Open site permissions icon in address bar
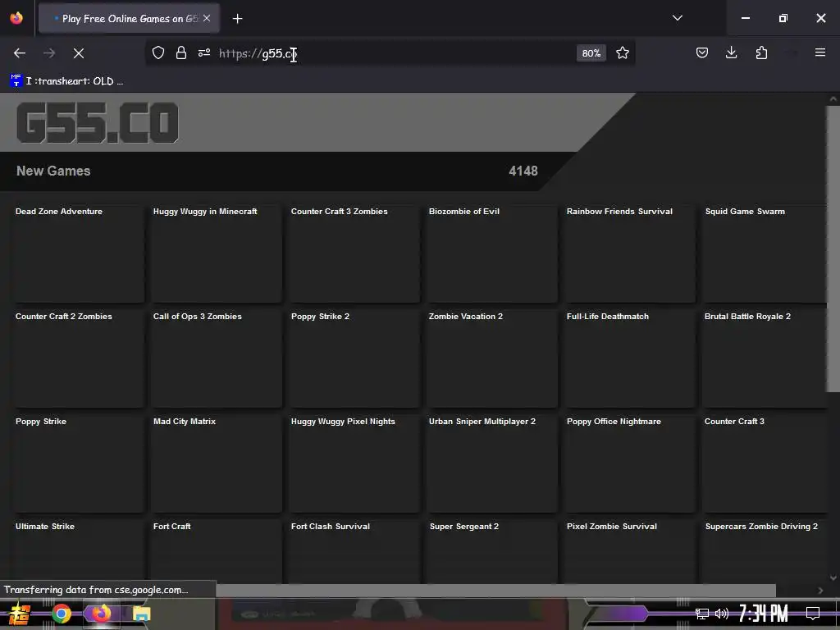The width and height of the screenshot is (840, 630). pyautogui.click(x=204, y=53)
